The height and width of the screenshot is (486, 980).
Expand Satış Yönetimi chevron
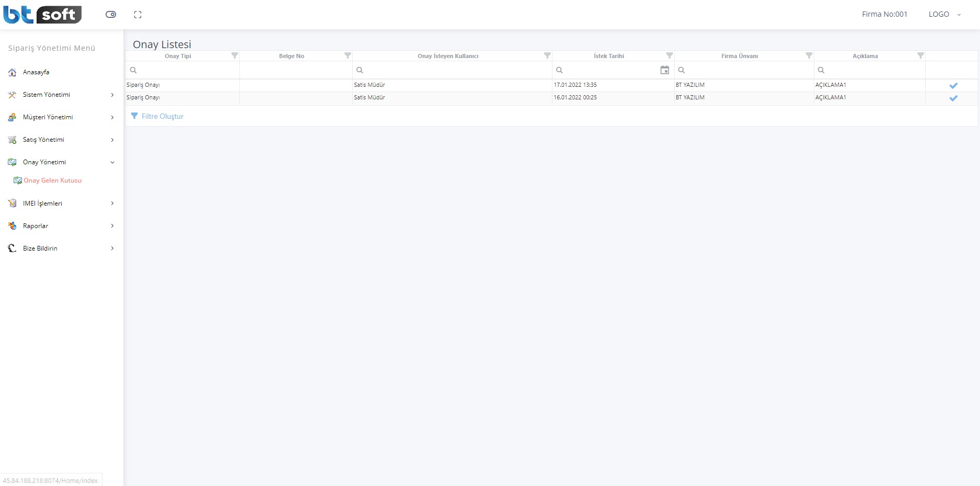click(x=112, y=140)
